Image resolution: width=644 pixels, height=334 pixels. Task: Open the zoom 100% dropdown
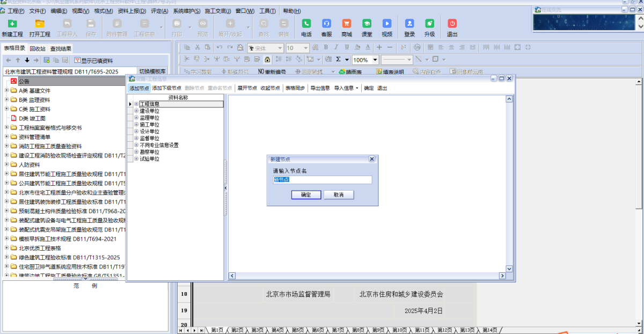(x=375, y=60)
